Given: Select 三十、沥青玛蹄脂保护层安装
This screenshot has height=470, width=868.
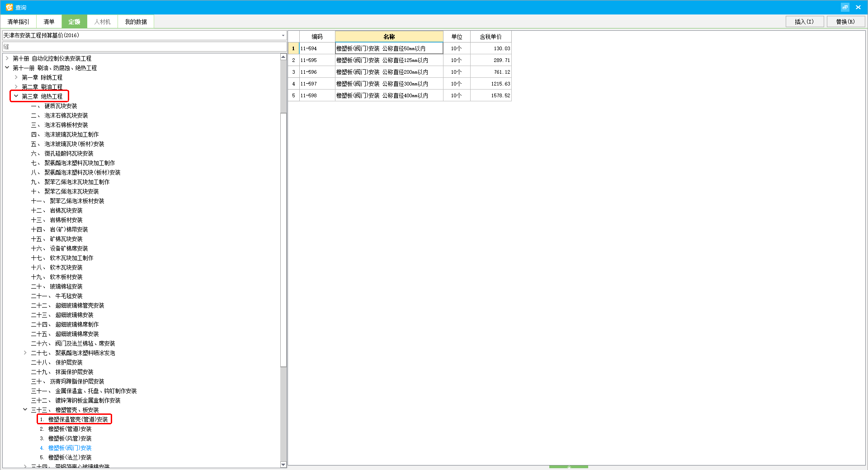Looking at the screenshot, I should pyautogui.click(x=68, y=381).
